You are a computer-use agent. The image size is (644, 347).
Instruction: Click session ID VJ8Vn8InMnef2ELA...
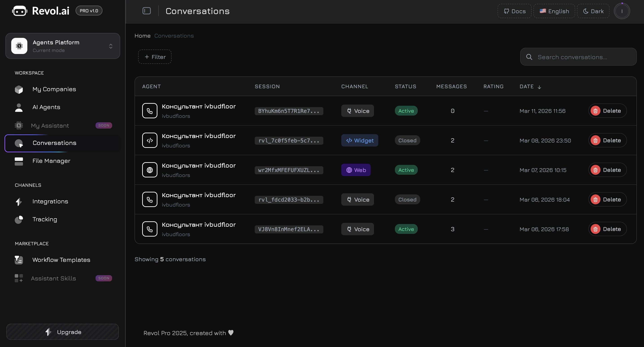point(289,229)
